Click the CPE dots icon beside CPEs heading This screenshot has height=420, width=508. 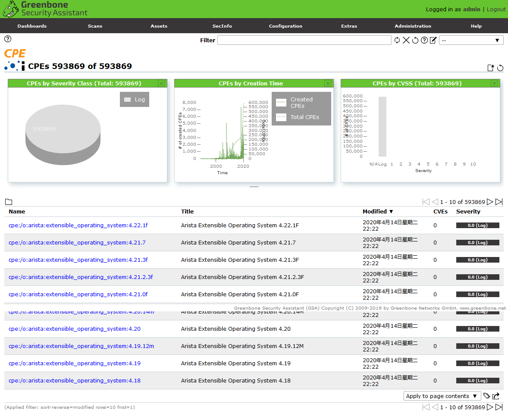[15, 66]
